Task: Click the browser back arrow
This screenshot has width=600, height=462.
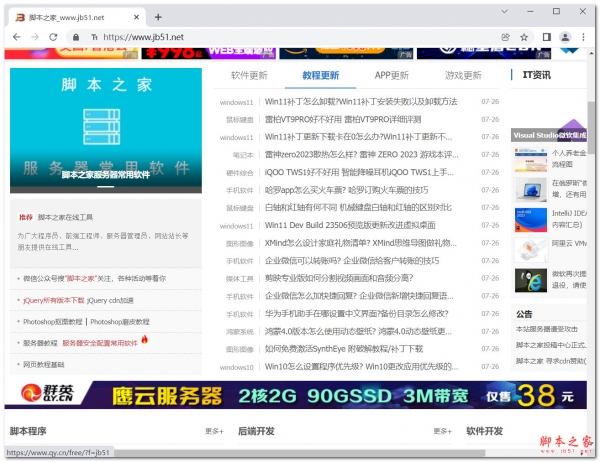Action: [16, 37]
